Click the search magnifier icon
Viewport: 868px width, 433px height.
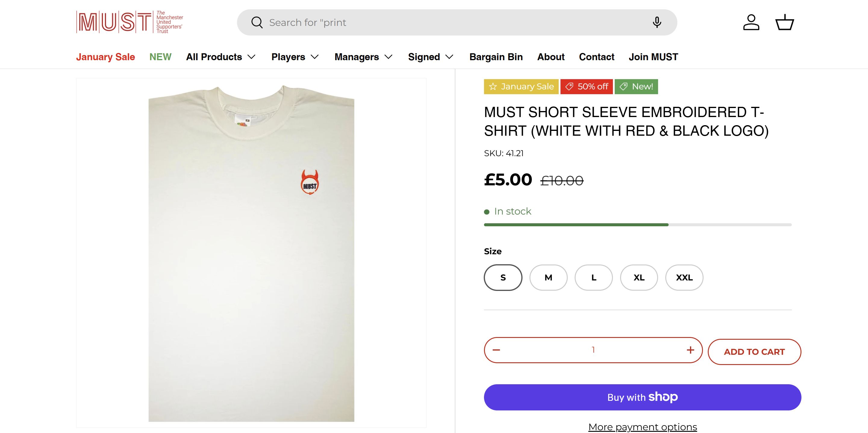[x=257, y=23]
